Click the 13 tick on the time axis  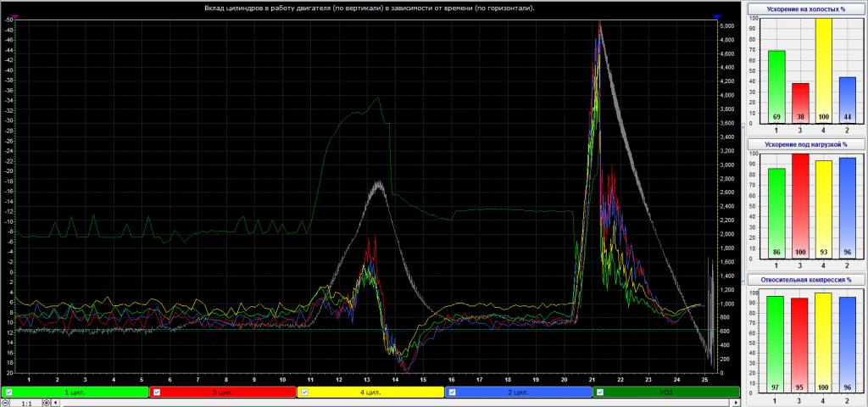(x=366, y=381)
